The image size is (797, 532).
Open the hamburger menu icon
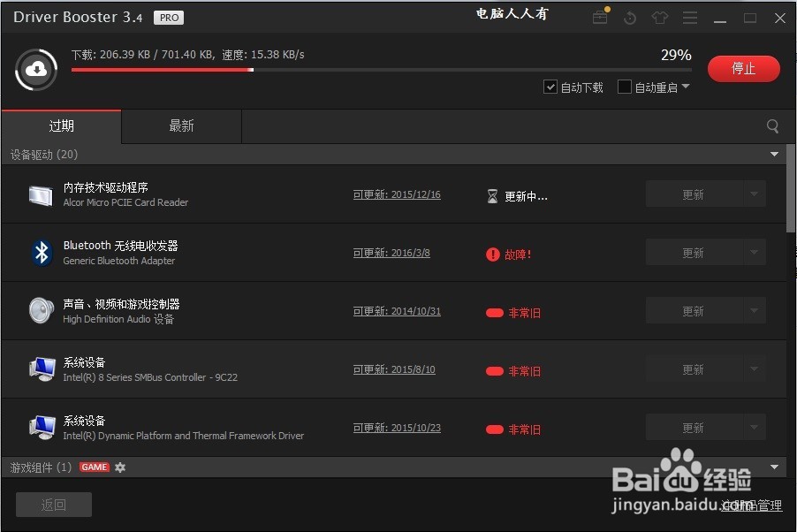690,18
